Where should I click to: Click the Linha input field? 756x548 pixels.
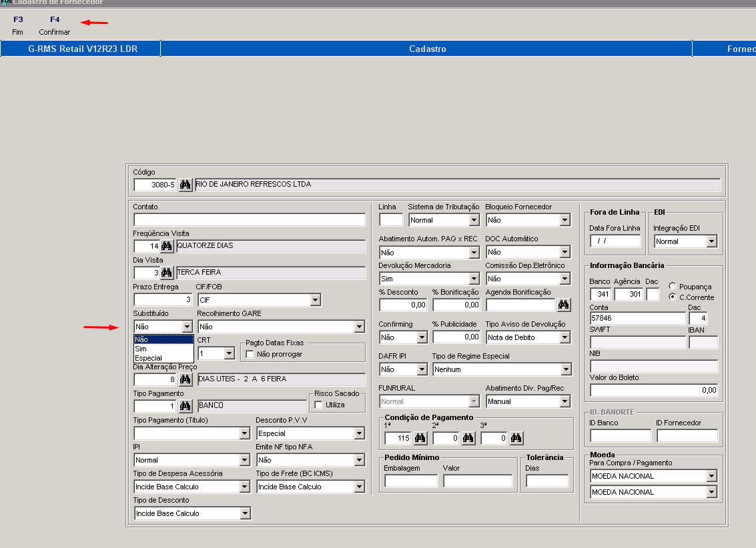point(391,220)
